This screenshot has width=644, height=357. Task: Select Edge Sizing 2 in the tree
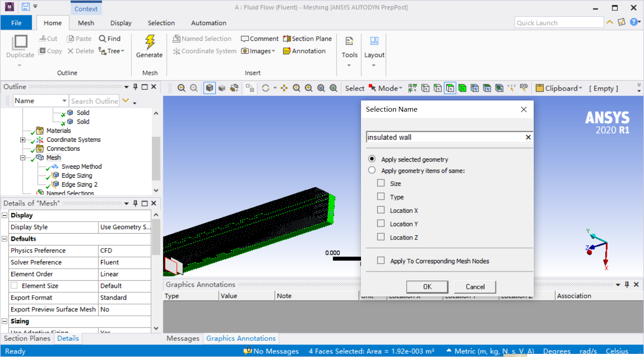click(79, 184)
